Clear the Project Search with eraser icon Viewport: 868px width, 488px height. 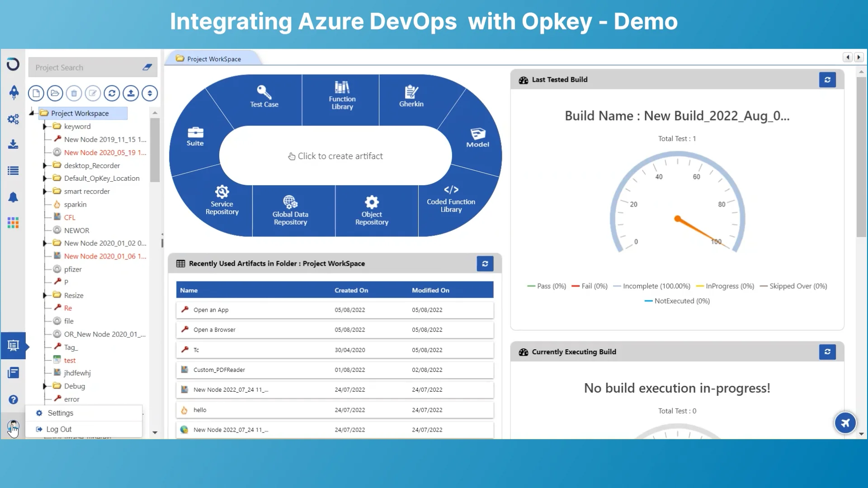coord(147,67)
